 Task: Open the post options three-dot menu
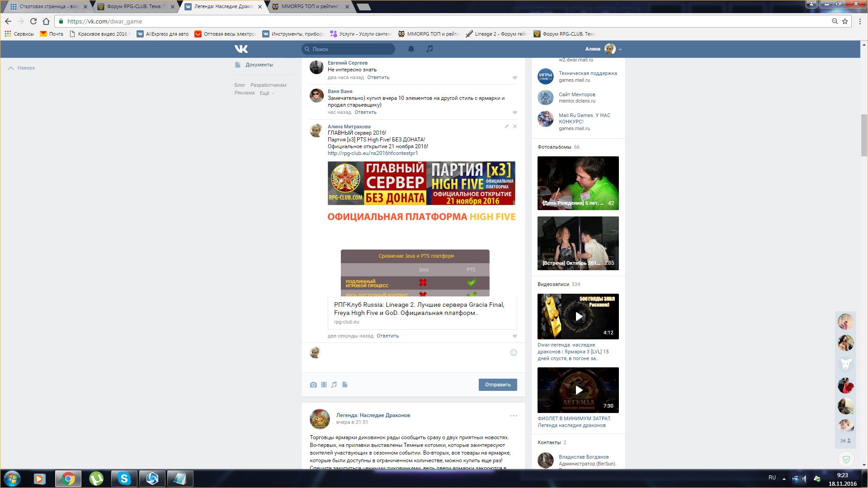coord(513,416)
